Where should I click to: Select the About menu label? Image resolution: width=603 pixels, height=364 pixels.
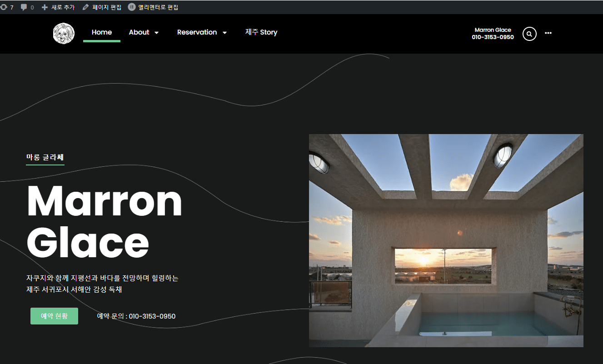[139, 32]
